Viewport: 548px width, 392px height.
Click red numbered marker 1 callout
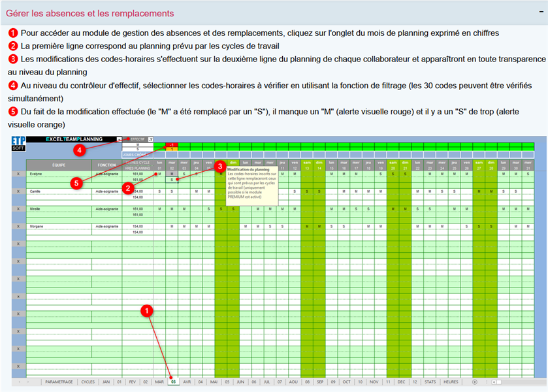pyautogui.click(x=148, y=310)
